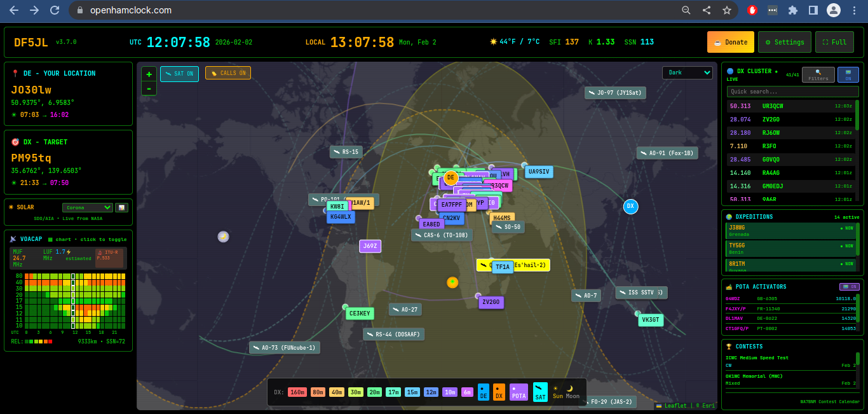Click the moon icon on the map

(x=223, y=237)
